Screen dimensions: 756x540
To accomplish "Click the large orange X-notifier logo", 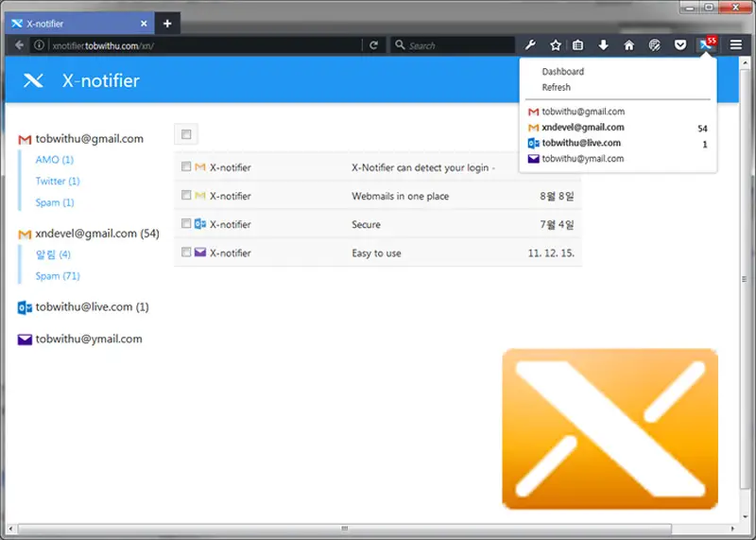I will (x=610, y=428).
